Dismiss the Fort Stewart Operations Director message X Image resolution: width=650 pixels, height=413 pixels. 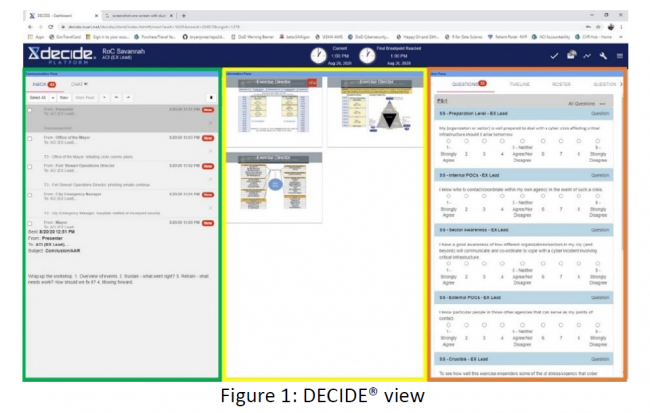[211, 179]
